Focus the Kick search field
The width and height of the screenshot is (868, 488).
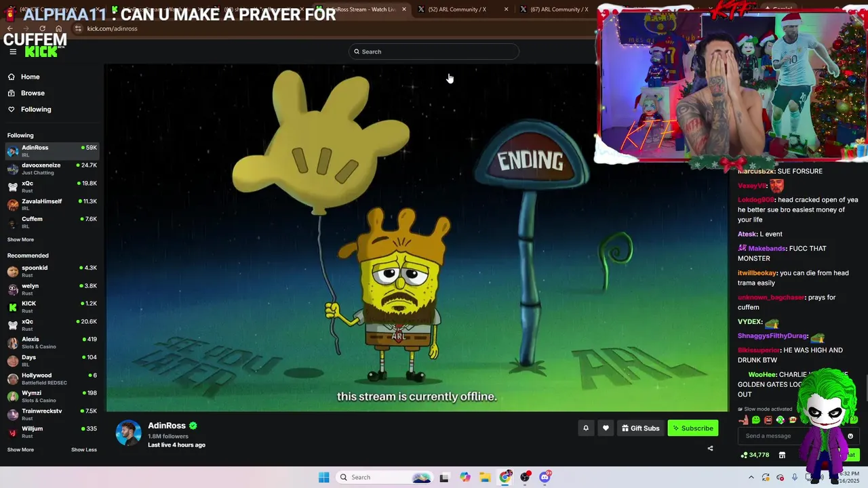pos(434,52)
